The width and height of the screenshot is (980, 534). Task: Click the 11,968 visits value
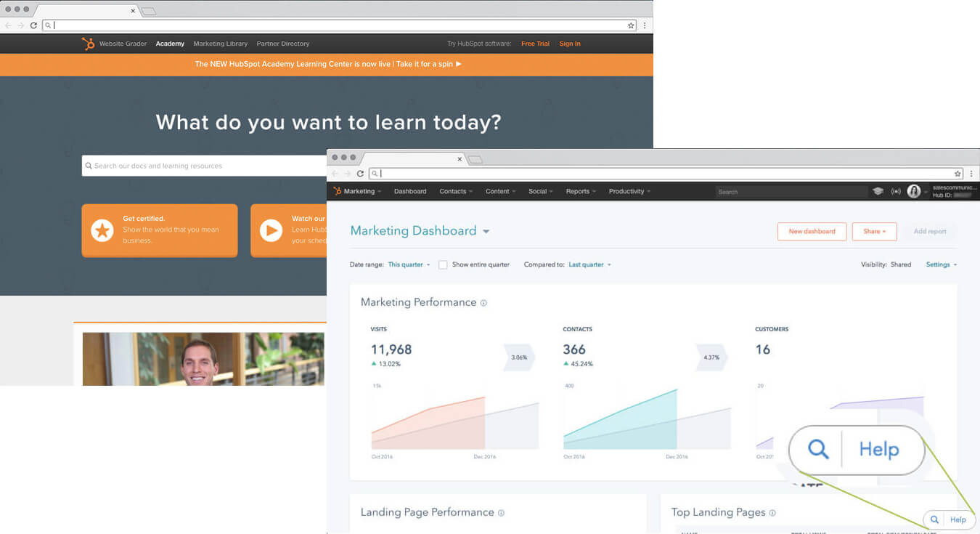391,349
